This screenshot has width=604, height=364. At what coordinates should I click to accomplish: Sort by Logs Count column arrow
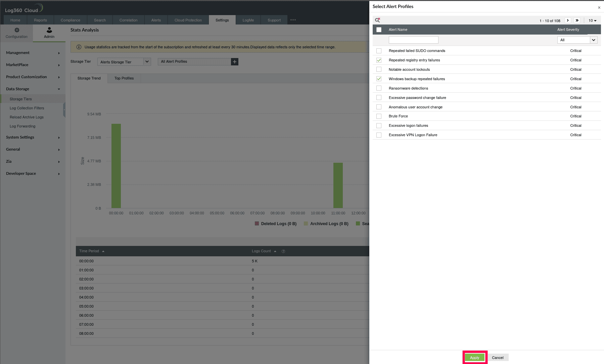[x=275, y=251]
